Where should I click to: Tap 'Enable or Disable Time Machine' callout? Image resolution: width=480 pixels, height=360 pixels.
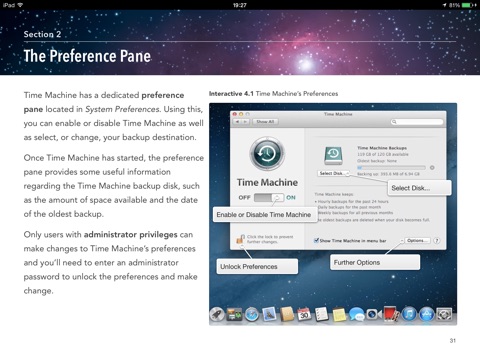click(x=264, y=215)
